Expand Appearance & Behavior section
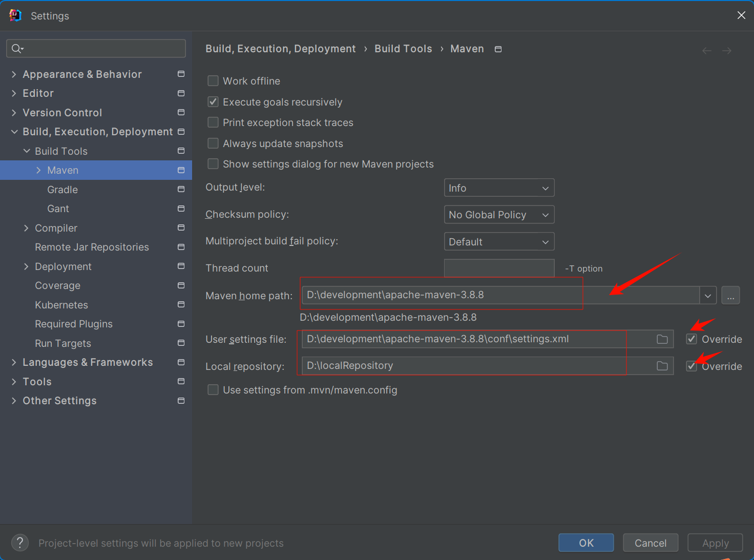This screenshot has height=560, width=754. click(14, 74)
